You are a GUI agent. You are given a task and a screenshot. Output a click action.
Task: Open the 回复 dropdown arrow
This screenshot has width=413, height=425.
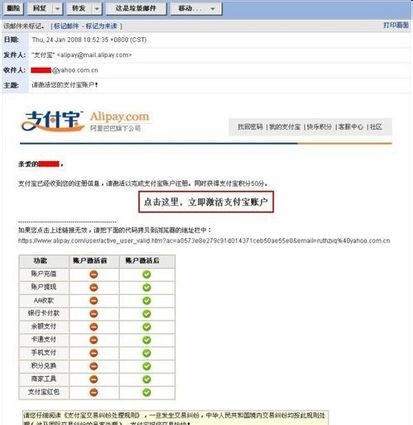click(57, 9)
